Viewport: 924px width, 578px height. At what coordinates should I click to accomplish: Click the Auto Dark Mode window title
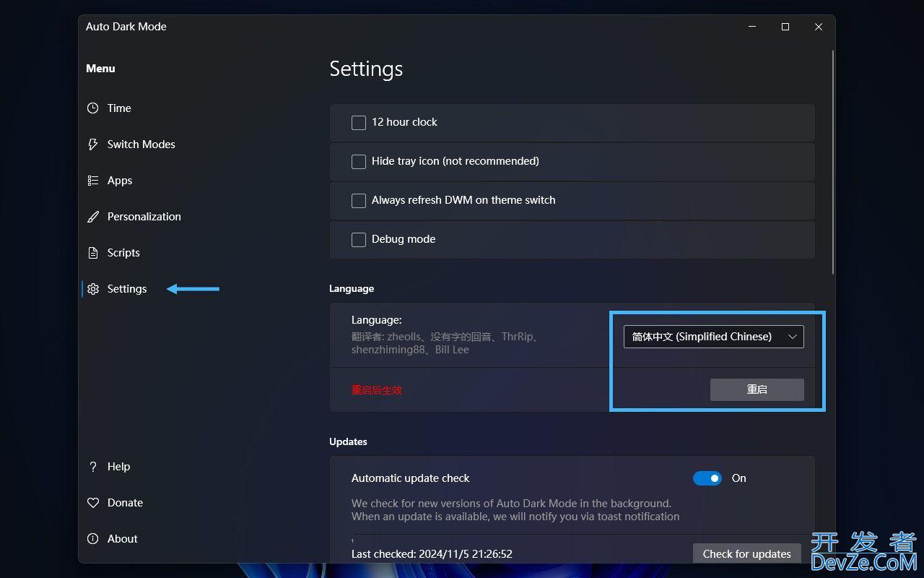click(x=126, y=27)
